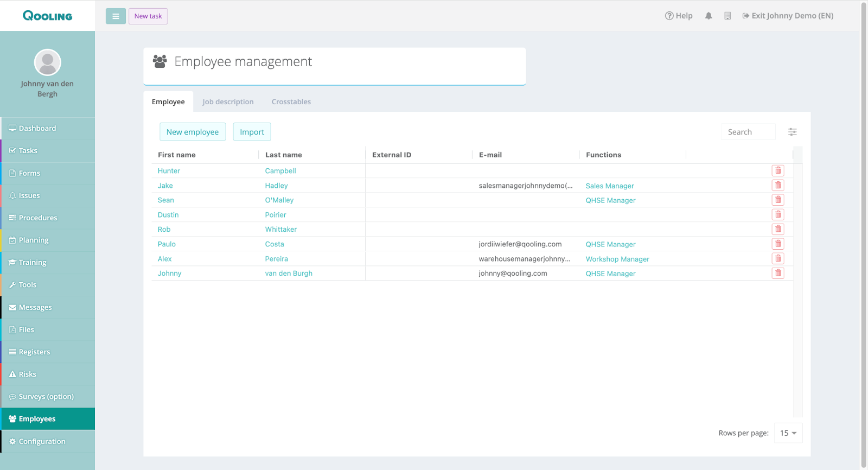Open Tasks from sidebar
This screenshot has height=470, width=868.
point(48,150)
